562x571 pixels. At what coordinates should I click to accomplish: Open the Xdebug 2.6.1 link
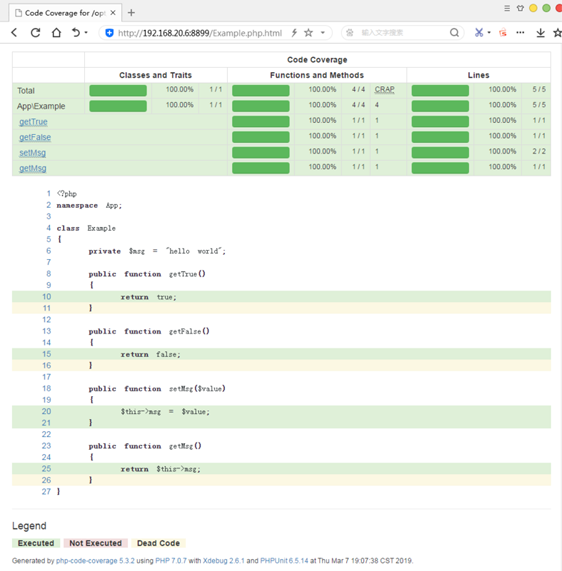click(x=224, y=561)
